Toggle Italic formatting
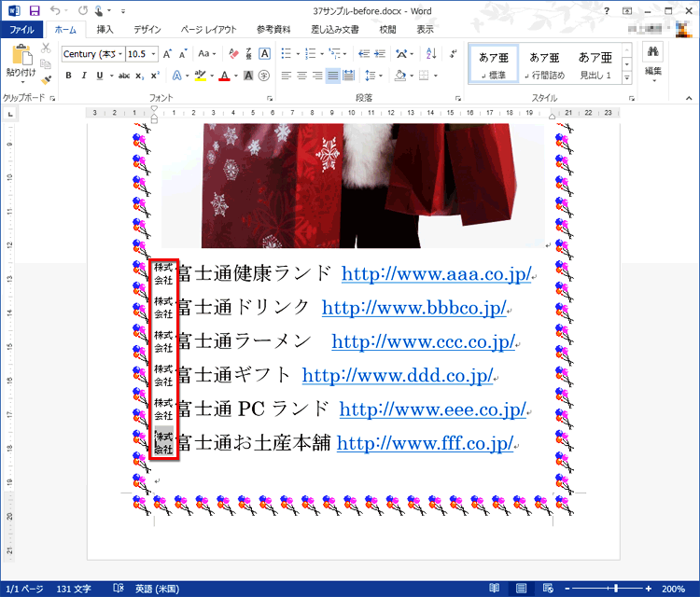 [84, 76]
